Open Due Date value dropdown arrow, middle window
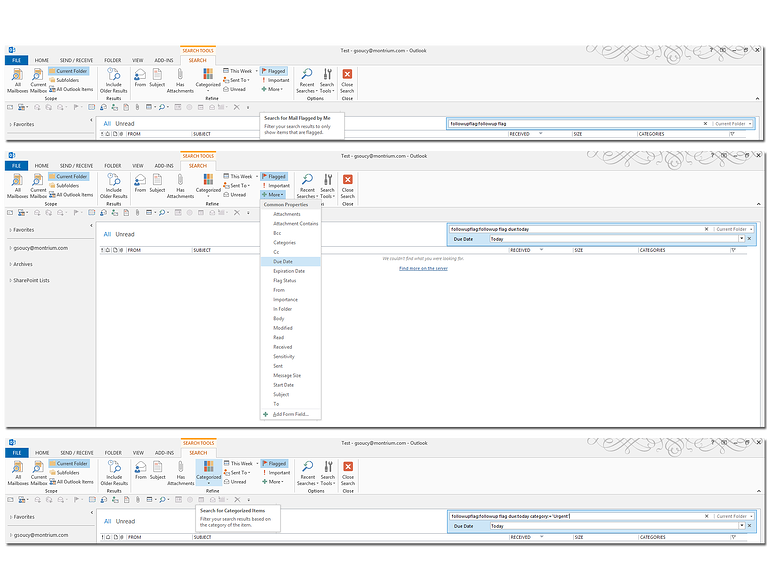Screen dimensions: 767x575 point(742,239)
